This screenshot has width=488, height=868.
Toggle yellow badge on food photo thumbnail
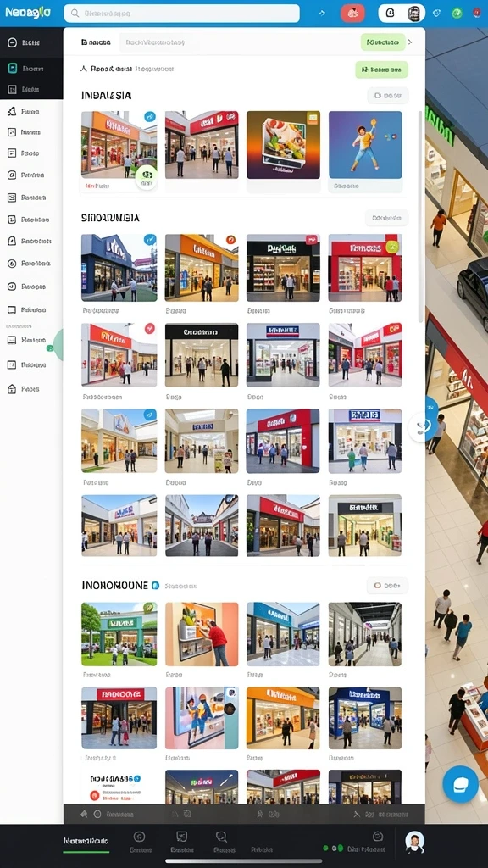pyautogui.click(x=313, y=117)
